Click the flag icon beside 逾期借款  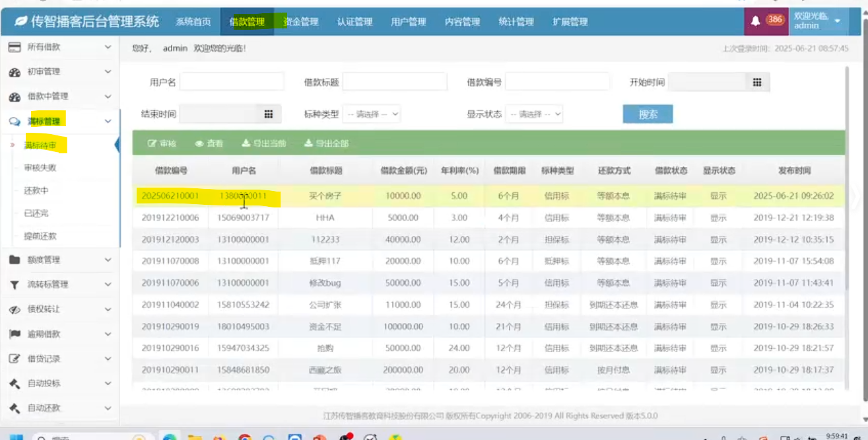click(15, 334)
